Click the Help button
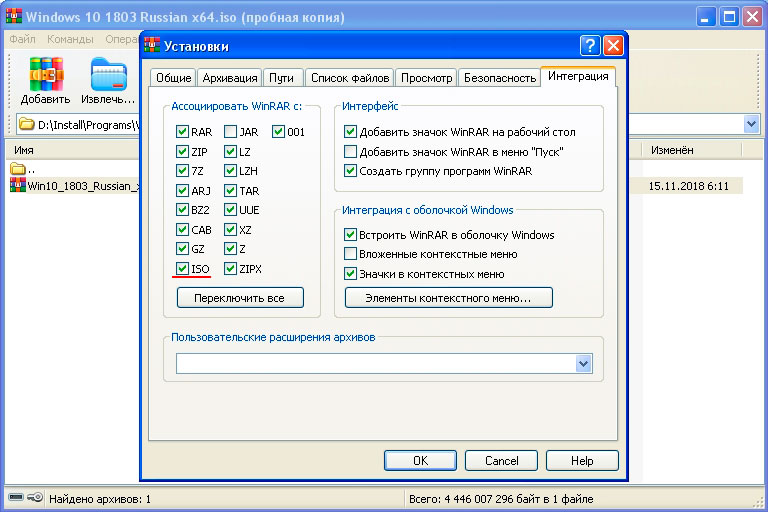This screenshot has height=512, width=768. tap(582, 461)
